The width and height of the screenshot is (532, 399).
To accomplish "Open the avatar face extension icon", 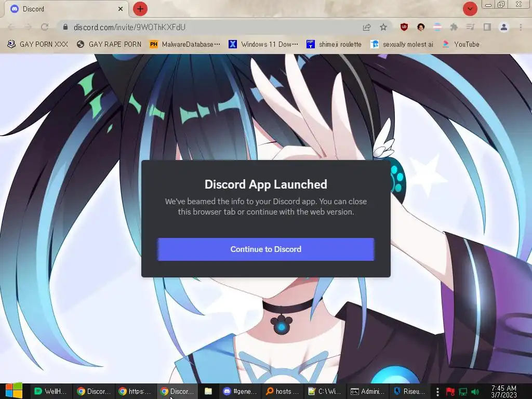I will click(421, 27).
